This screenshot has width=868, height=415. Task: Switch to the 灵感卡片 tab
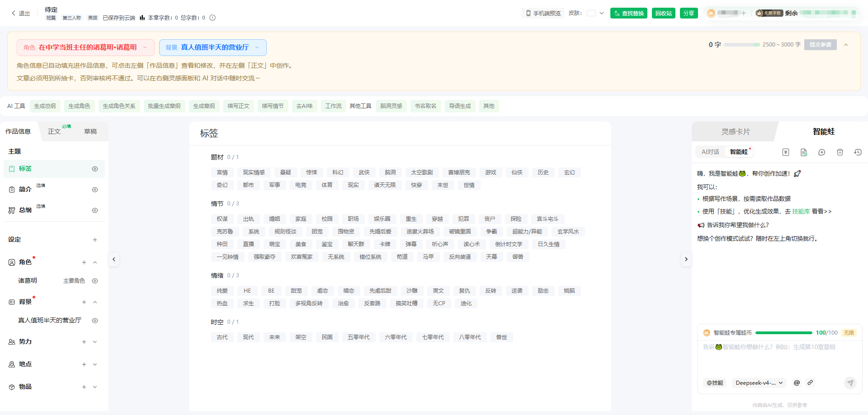click(x=736, y=131)
